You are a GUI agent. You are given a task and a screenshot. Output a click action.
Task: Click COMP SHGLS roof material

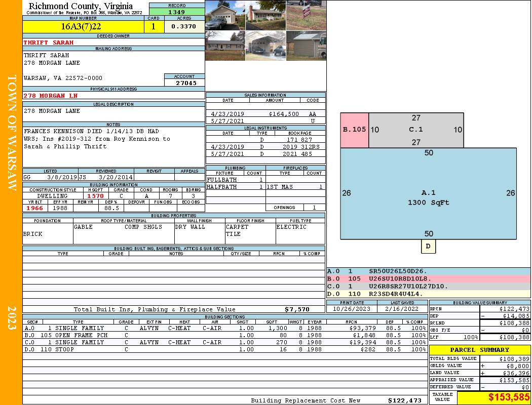point(143,227)
